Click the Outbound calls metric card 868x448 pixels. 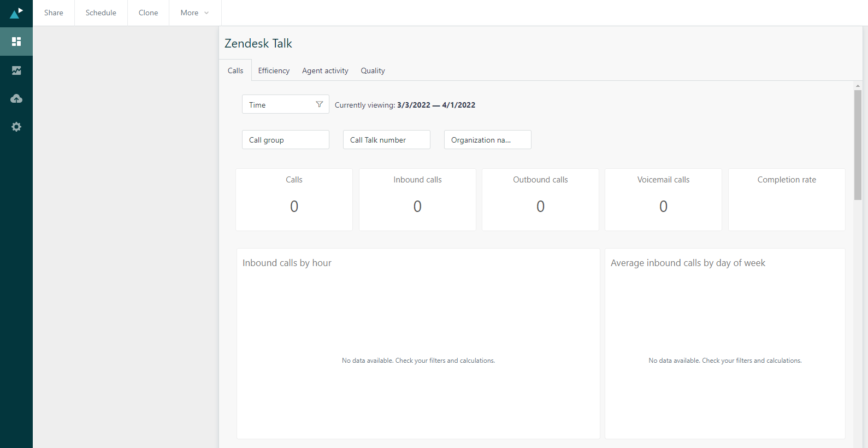(540, 199)
